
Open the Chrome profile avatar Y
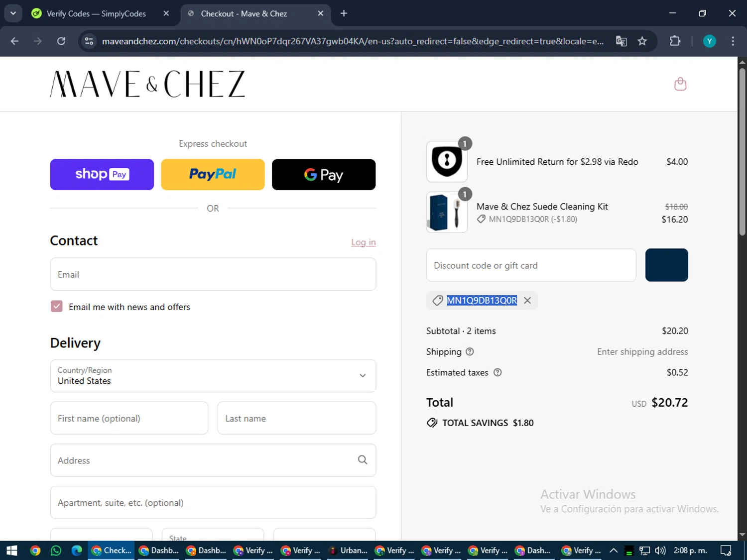click(709, 41)
